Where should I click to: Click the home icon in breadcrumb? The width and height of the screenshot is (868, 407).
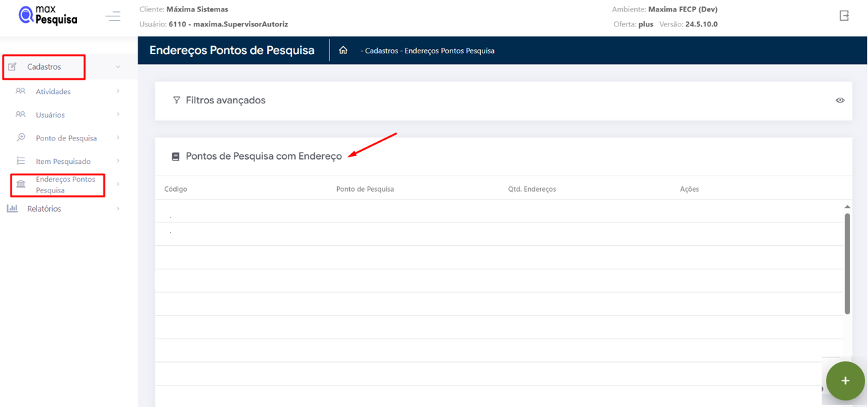(x=343, y=51)
